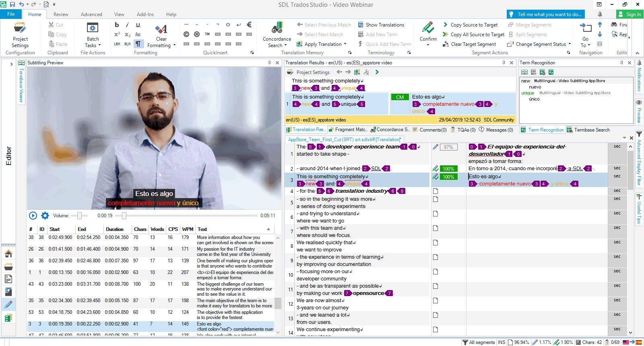Screen dimensions: 644x346
Task: Click segment 4 status document icon
Action: click(436, 191)
